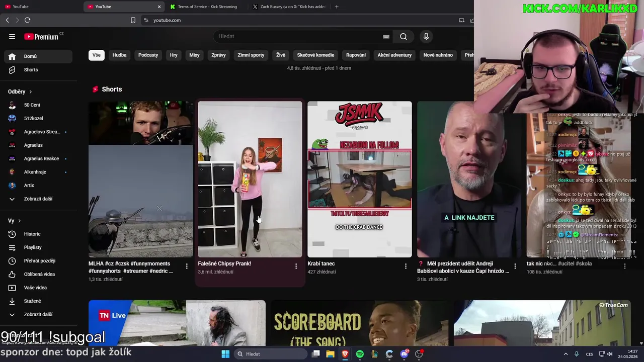Open Shorts in the sidebar

[x=38, y=70]
